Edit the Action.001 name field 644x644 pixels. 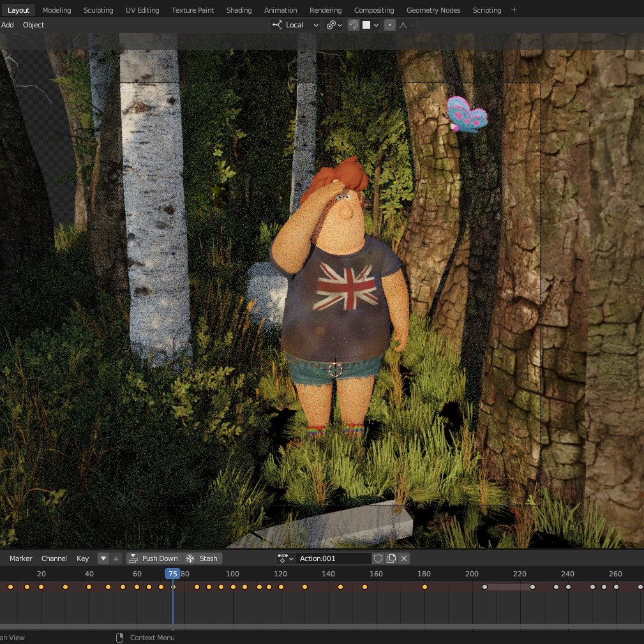(333, 558)
